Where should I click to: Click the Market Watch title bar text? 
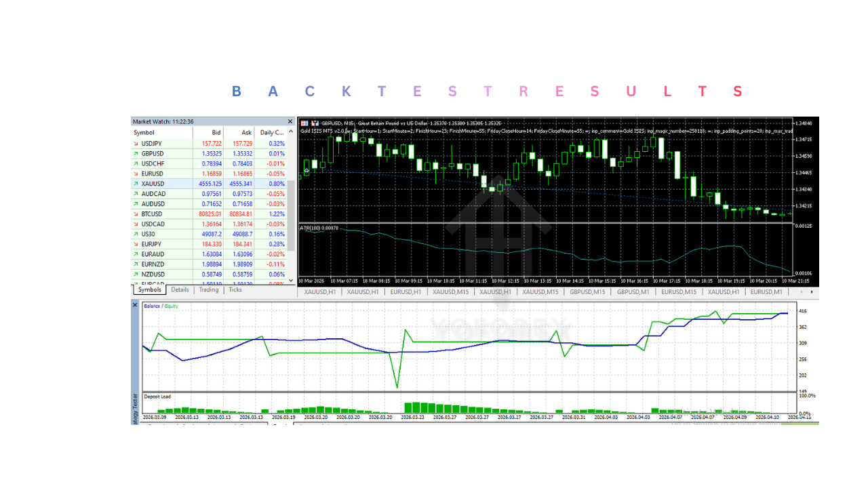coord(163,121)
